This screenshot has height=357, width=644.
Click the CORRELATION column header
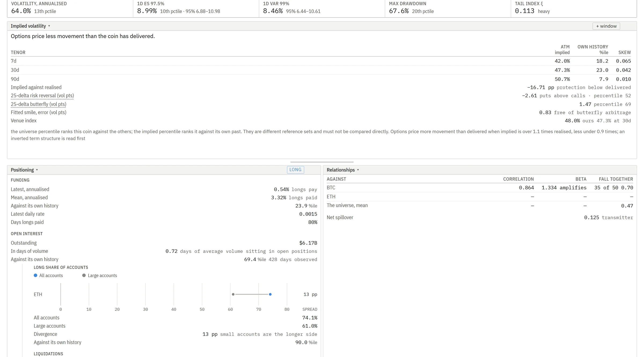pos(518,179)
